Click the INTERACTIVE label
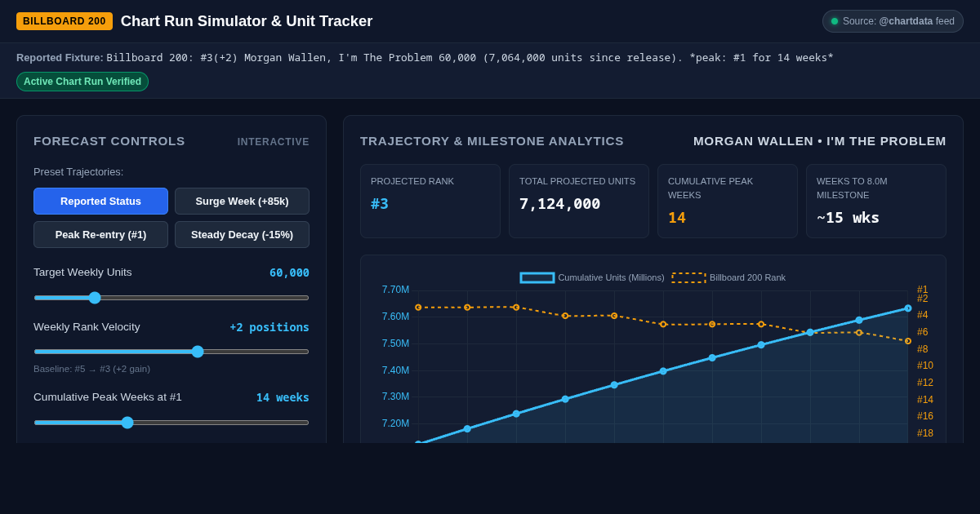This screenshot has width=980, height=514. coord(274,142)
